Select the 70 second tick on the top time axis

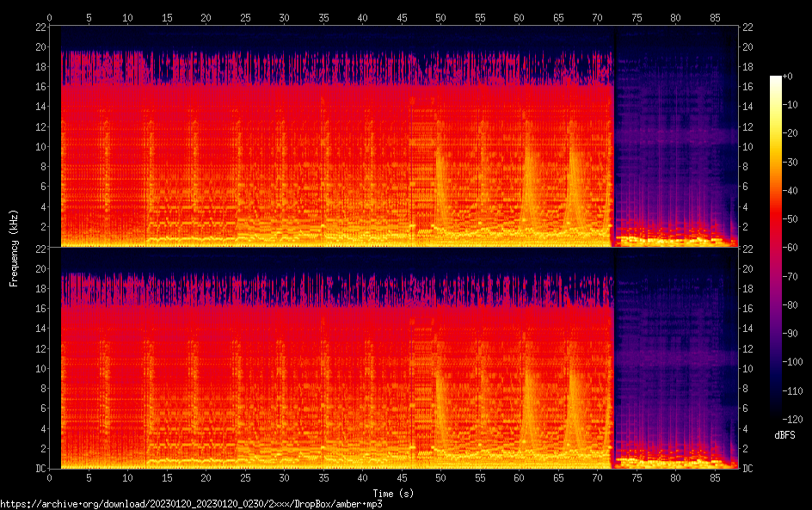click(597, 17)
